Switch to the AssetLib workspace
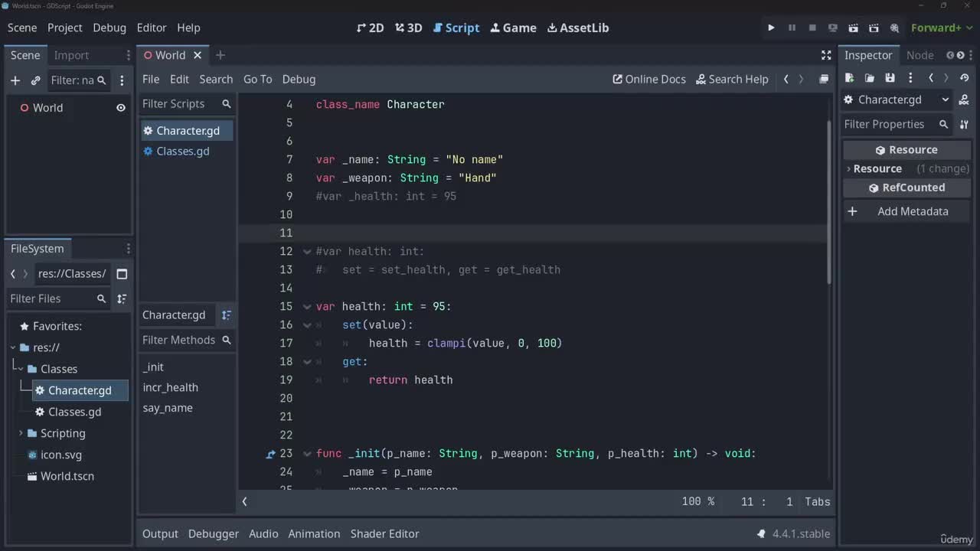Viewport: 980px width, 551px height. [x=578, y=28]
